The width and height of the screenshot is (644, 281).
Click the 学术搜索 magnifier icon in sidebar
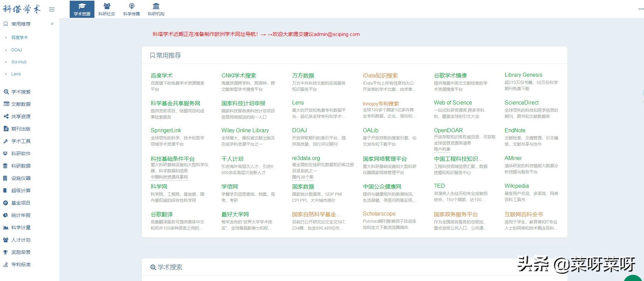[6, 92]
